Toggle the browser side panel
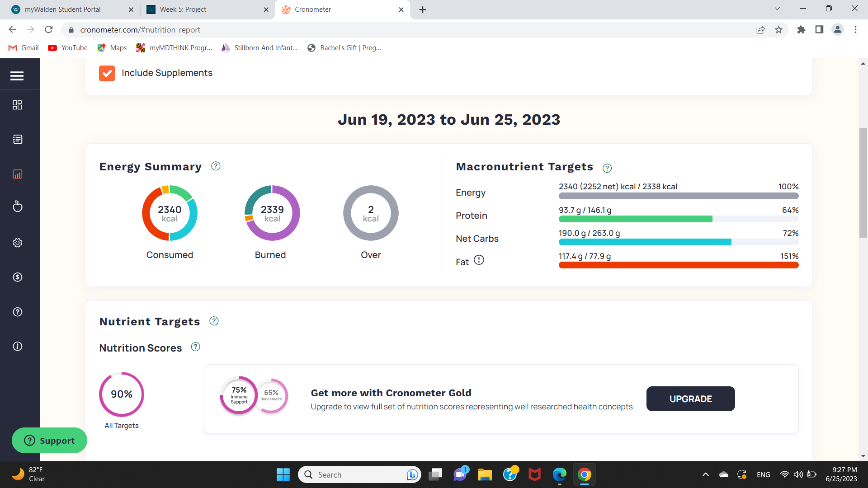The height and width of the screenshot is (488, 868). click(819, 29)
